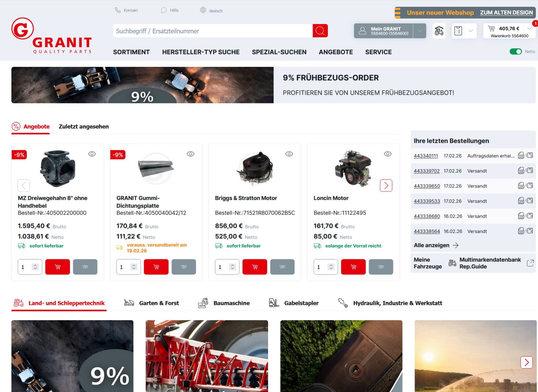Add MZ Dreiwegehahn to grey wishlist cart
538x392 pixels.
tap(85, 267)
